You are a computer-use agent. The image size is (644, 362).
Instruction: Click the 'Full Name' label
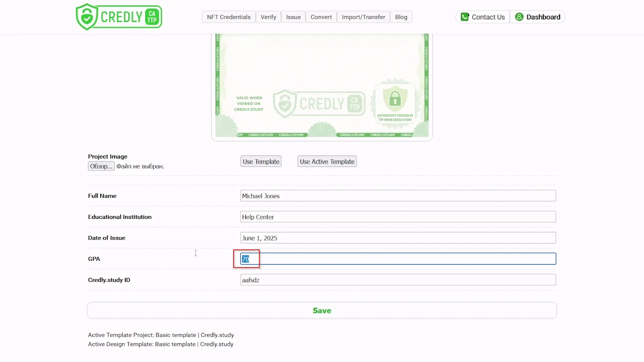tap(102, 196)
